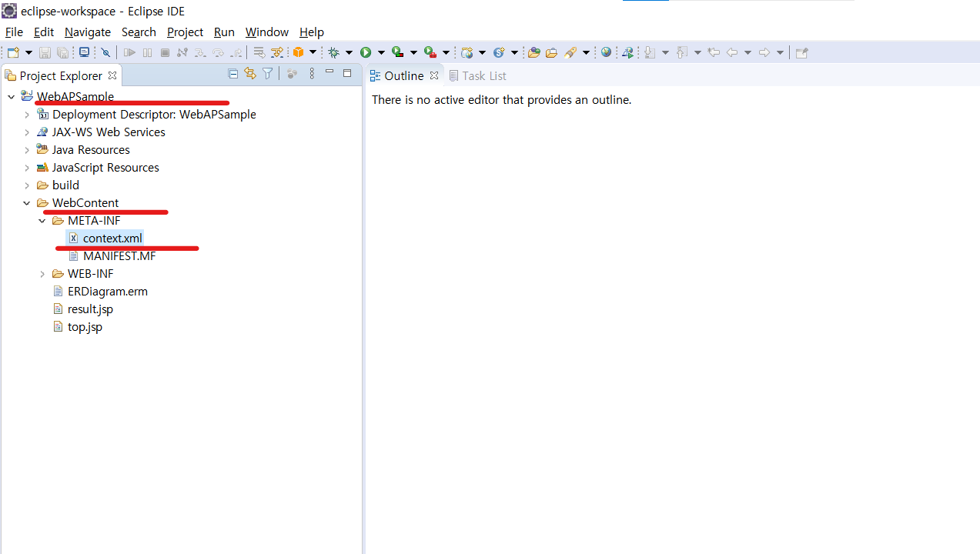980x554 pixels.
Task: Open the Navigate menu
Action: (x=88, y=32)
